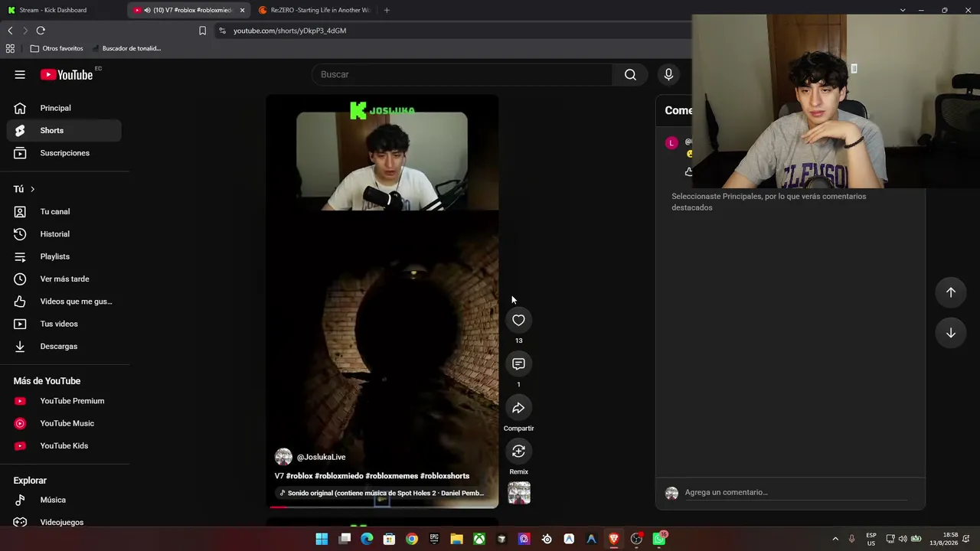Open Suscripciones in the sidebar
980x551 pixels.
pos(64,153)
